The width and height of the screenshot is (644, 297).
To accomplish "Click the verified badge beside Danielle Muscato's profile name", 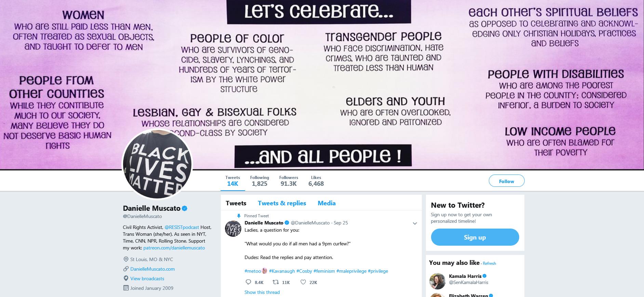I will 185,208.
